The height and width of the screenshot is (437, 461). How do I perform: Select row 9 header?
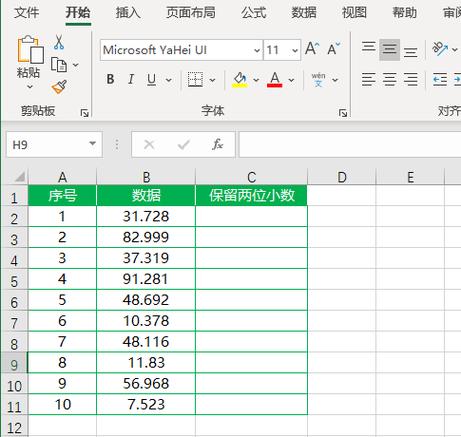[14, 364]
